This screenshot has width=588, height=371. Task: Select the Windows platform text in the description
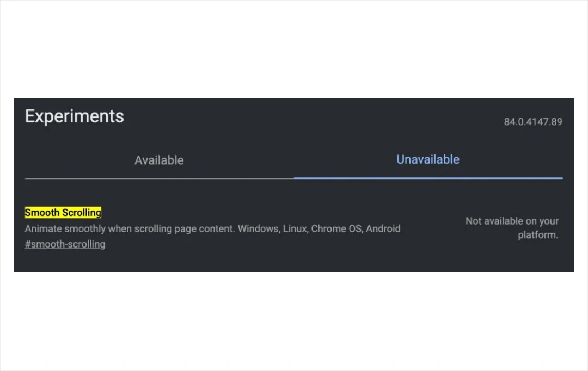259,228
